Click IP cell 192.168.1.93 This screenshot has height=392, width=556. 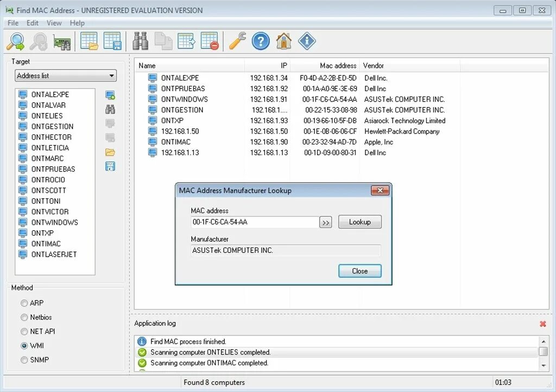point(269,121)
